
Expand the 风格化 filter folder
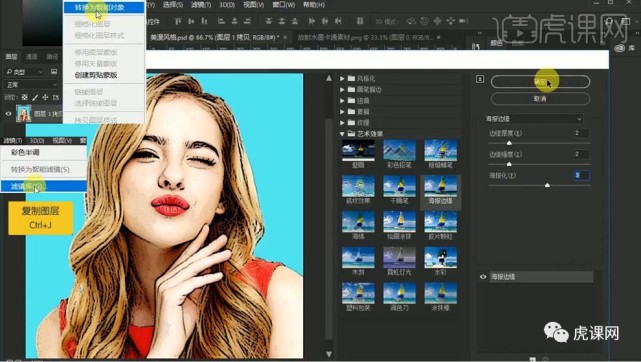pyautogui.click(x=342, y=78)
